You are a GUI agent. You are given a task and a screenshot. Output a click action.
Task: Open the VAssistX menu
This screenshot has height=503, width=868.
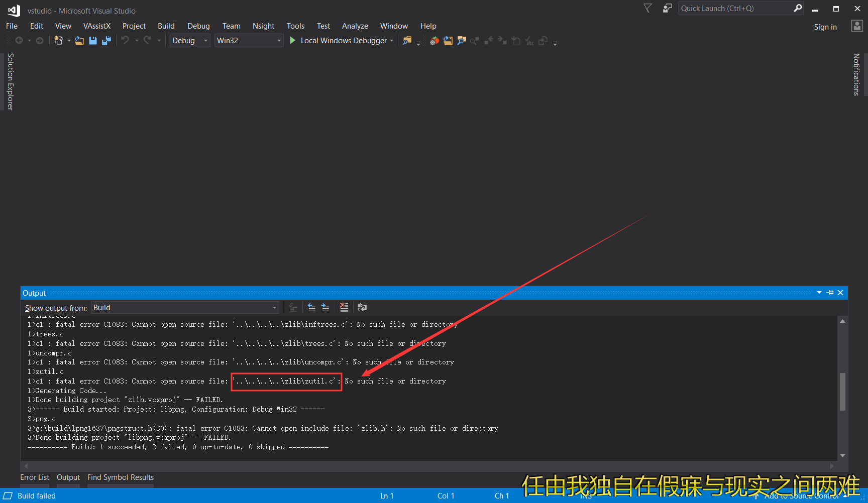click(97, 26)
